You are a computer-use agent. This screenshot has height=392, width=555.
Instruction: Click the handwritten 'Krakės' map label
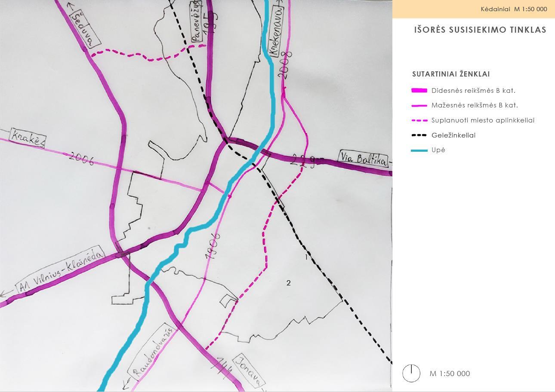click(28, 138)
